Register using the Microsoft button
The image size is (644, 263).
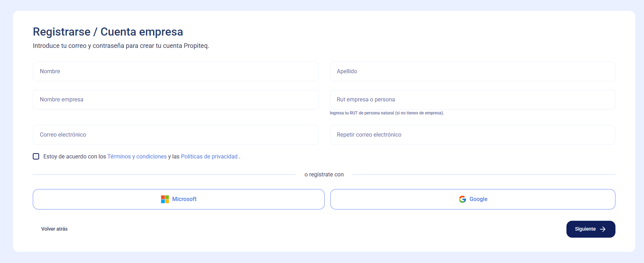[x=179, y=199]
